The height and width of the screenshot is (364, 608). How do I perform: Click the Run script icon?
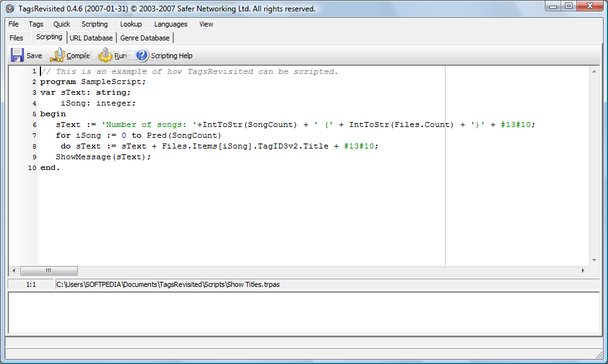[x=105, y=55]
